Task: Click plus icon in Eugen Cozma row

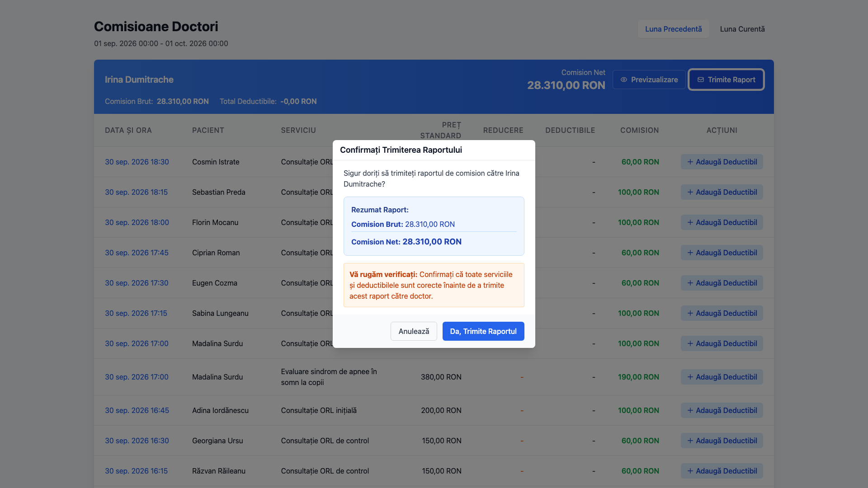Action: click(x=690, y=283)
